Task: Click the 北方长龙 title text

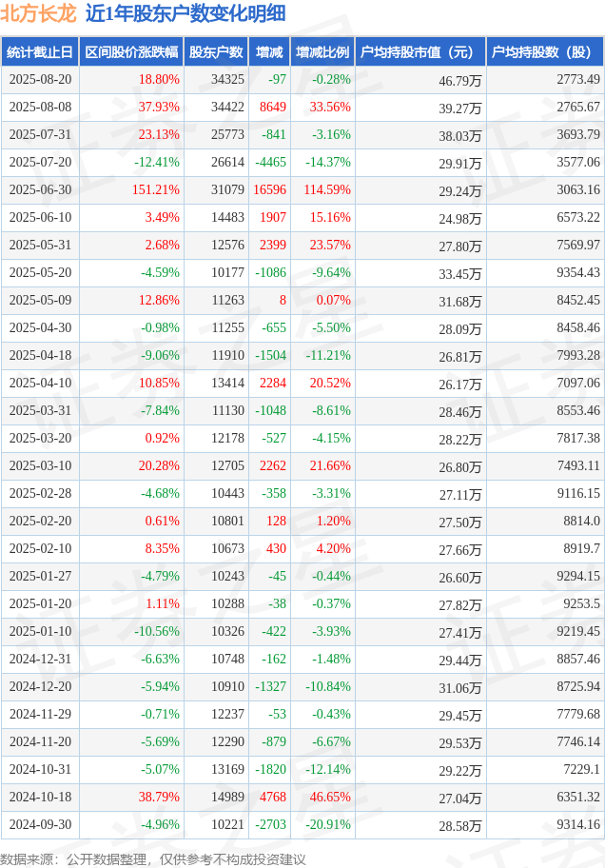Action: pyautogui.click(x=38, y=13)
